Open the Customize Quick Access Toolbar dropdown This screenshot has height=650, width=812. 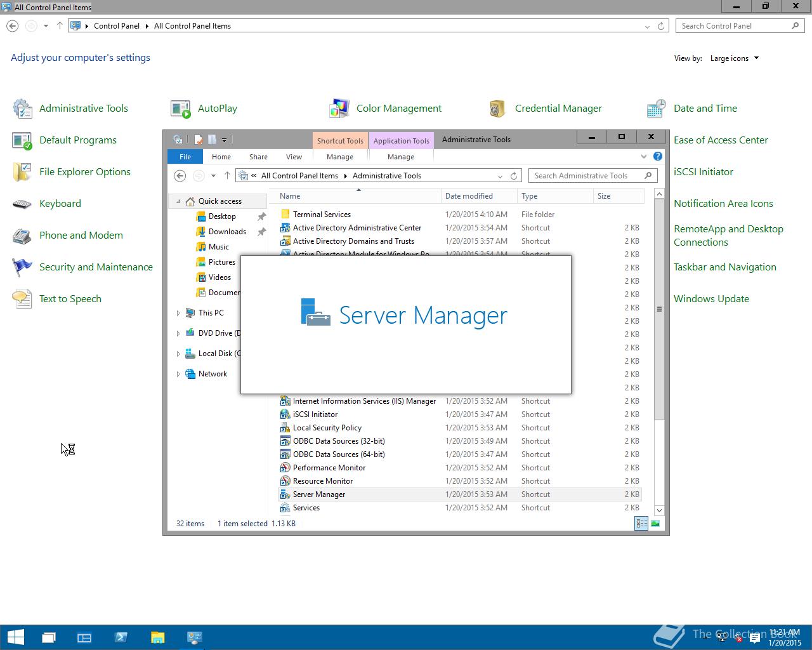[x=224, y=140]
